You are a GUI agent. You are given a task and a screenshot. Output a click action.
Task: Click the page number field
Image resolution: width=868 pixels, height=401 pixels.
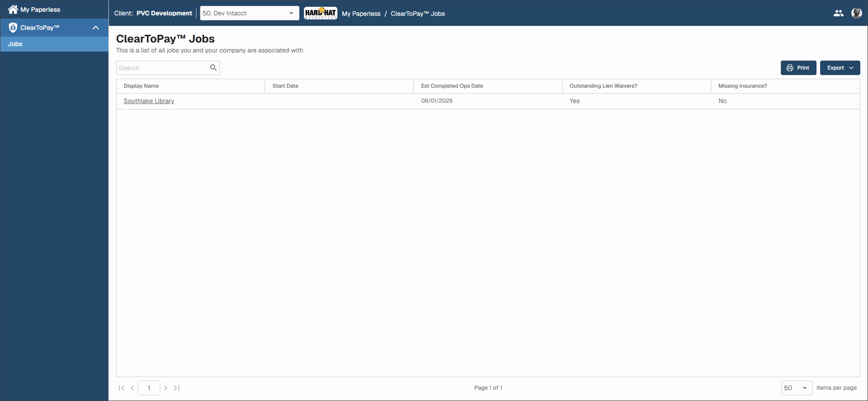(x=149, y=388)
